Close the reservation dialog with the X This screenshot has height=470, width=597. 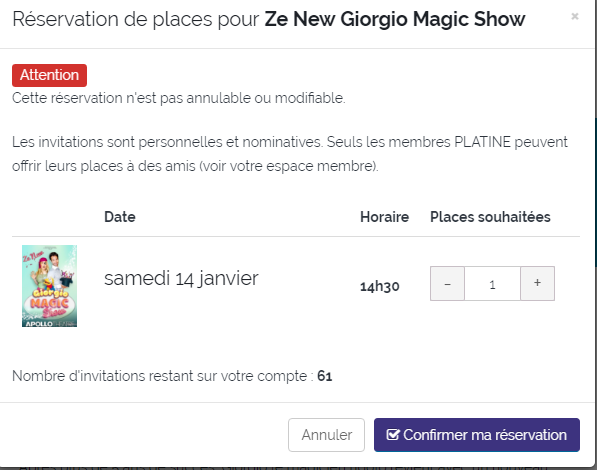[575, 16]
